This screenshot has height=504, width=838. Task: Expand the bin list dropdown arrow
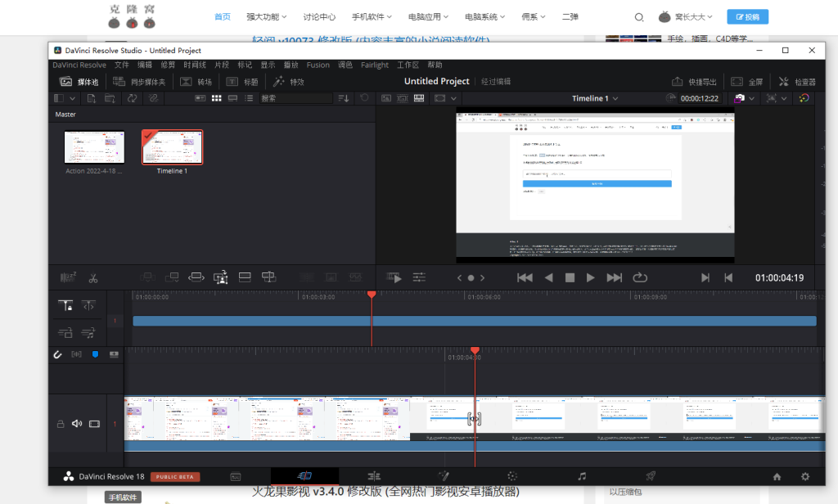(x=72, y=98)
